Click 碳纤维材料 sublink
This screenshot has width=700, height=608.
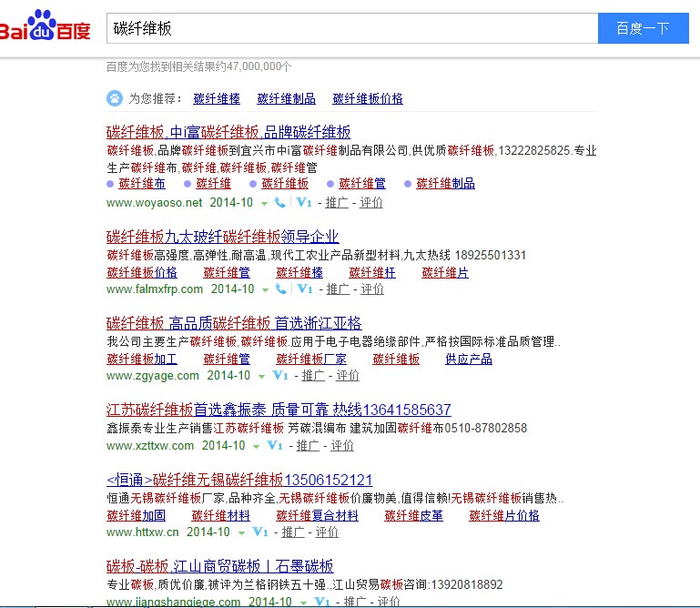pos(220,515)
